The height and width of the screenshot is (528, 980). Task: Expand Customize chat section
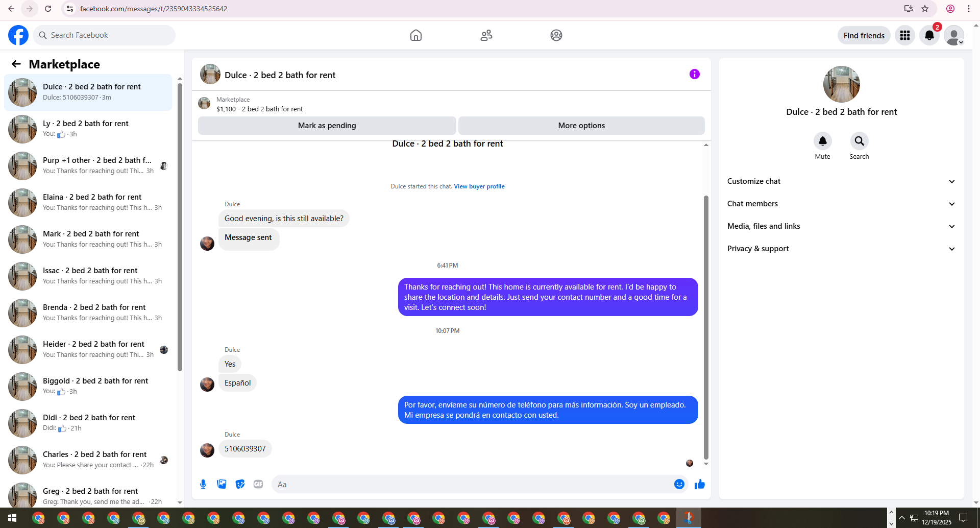click(x=841, y=181)
